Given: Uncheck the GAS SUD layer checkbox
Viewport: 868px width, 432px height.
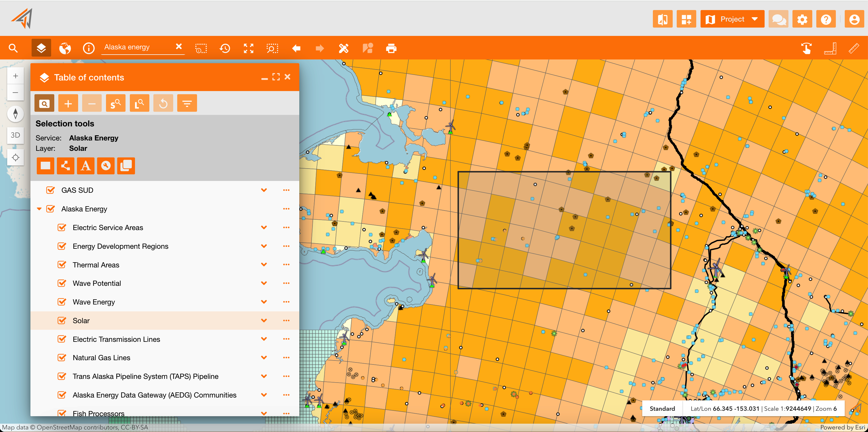Looking at the screenshot, I should pos(51,190).
